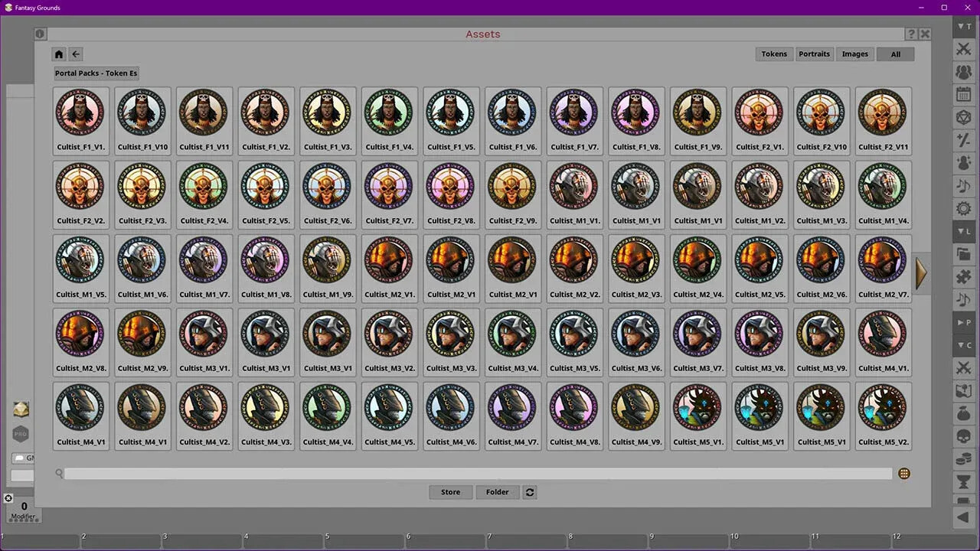980x551 pixels.
Task: Click the refresh assets icon
Action: click(530, 492)
